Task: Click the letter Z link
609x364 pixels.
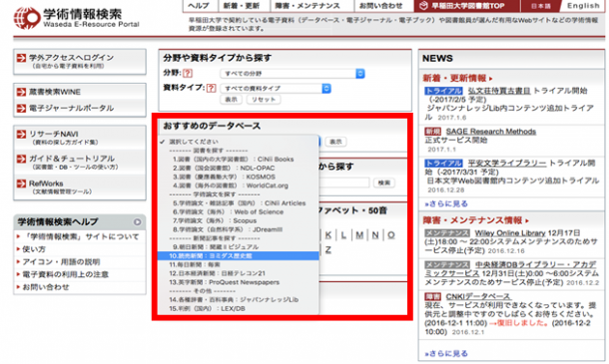Action: 328,250
